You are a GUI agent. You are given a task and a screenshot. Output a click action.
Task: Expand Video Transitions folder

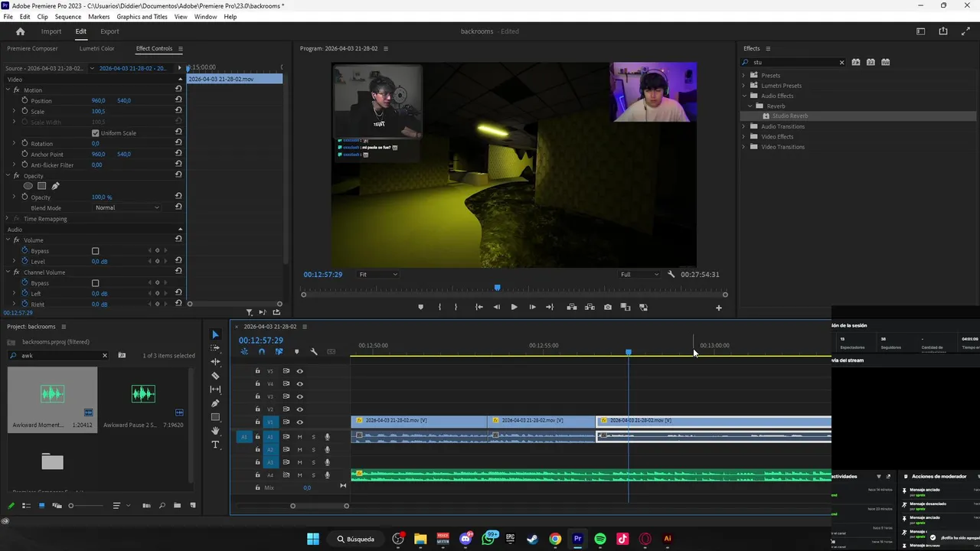(x=743, y=147)
